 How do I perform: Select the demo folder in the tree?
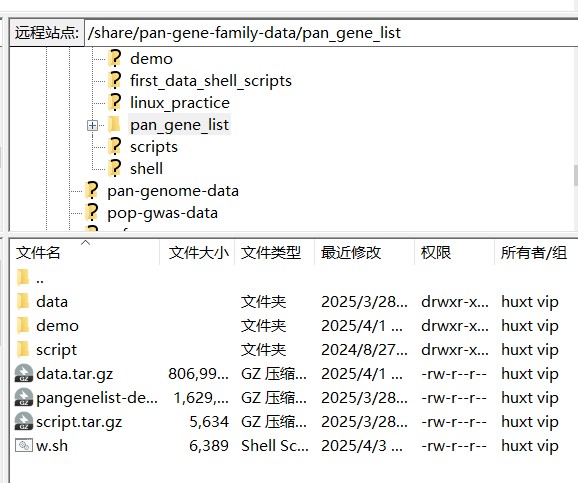151,59
